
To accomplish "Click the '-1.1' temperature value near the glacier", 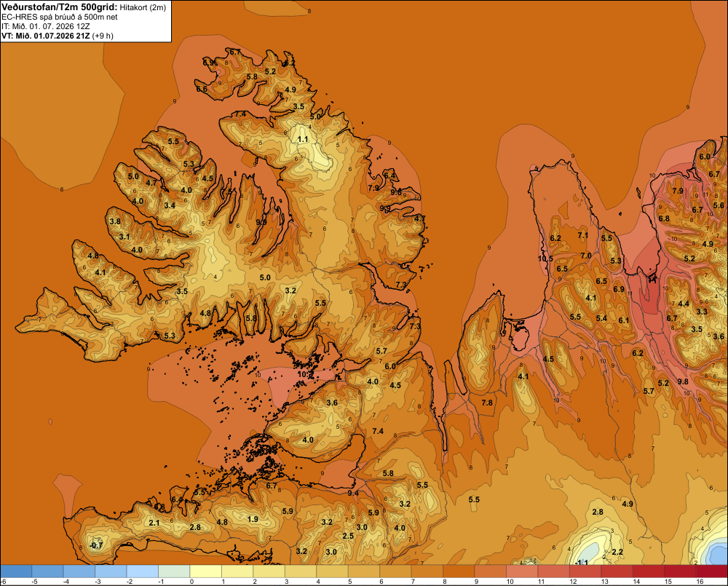I will [x=581, y=562].
